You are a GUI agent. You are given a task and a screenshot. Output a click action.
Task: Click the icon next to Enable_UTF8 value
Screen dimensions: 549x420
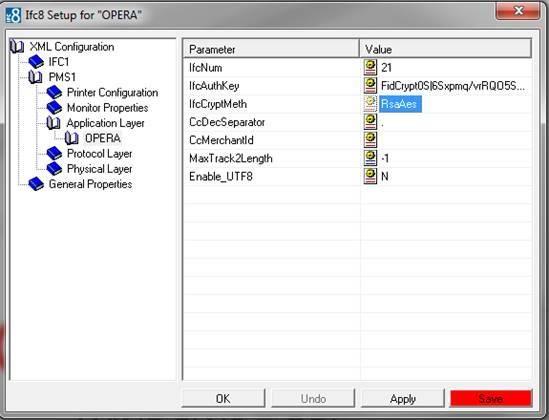[370, 176]
